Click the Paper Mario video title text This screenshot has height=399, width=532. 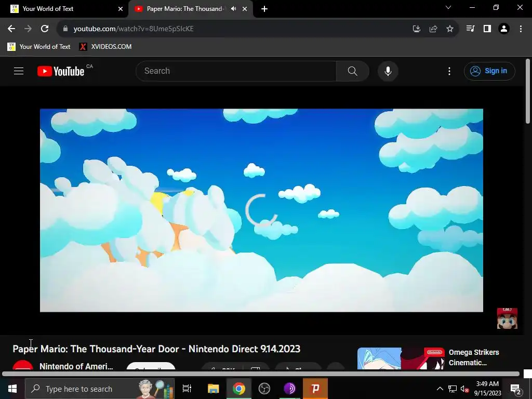click(x=156, y=349)
